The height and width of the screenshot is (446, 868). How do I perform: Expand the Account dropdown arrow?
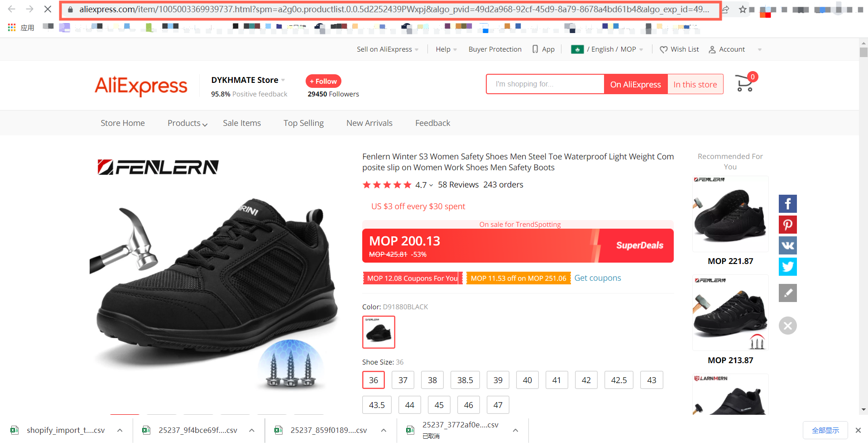(x=760, y=49)
